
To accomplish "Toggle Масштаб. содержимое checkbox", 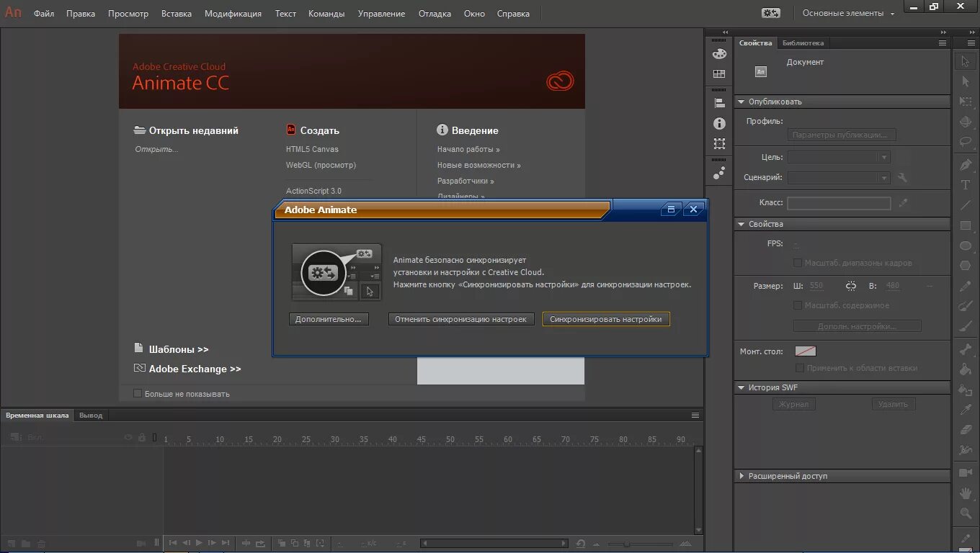I will click(x=798, y=305).
